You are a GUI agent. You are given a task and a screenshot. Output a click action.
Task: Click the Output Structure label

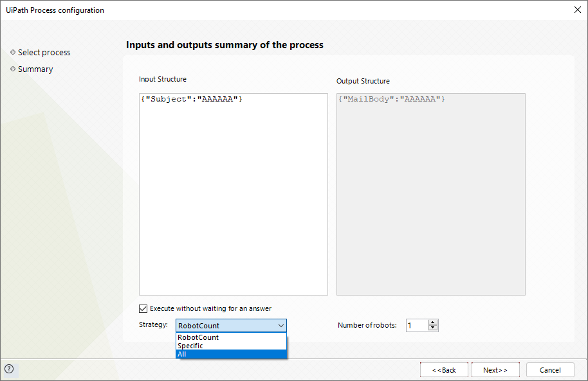coord(363,81)
